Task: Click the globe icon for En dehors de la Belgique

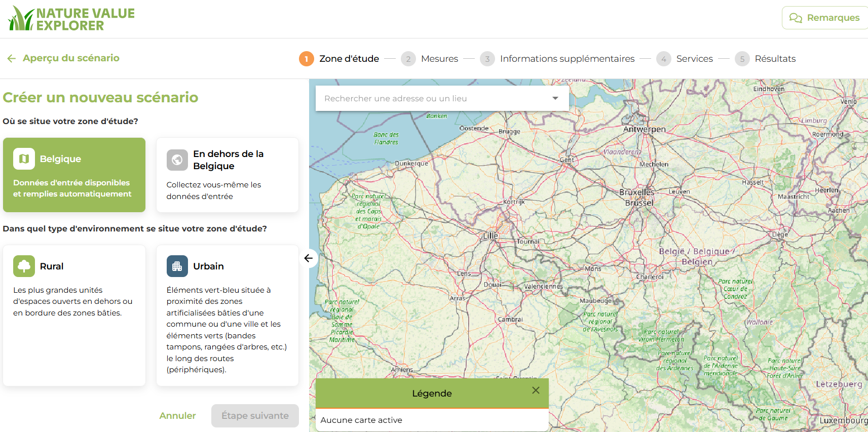Action: click(177, 160)
